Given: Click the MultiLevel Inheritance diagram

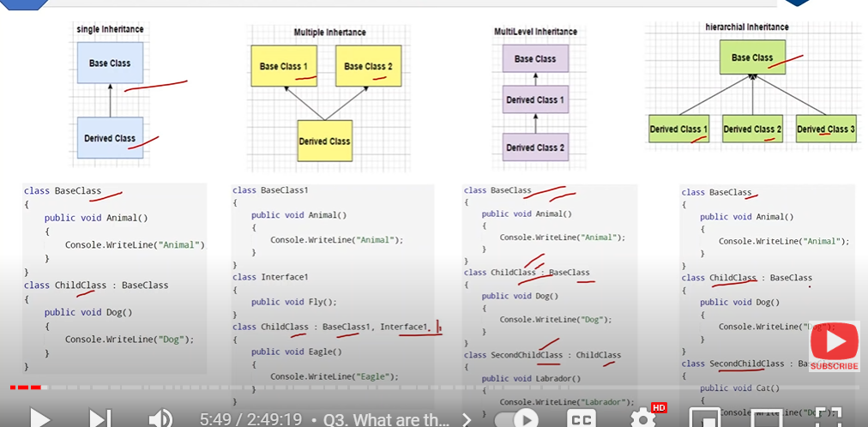Looking at the screenshot, I should pyautogui.click(x=535, y=99).
